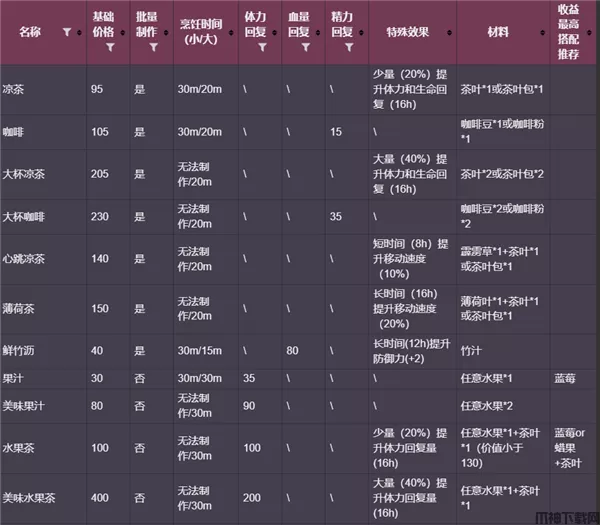Open the filter icon under 批量制作 header

point(154,47)
